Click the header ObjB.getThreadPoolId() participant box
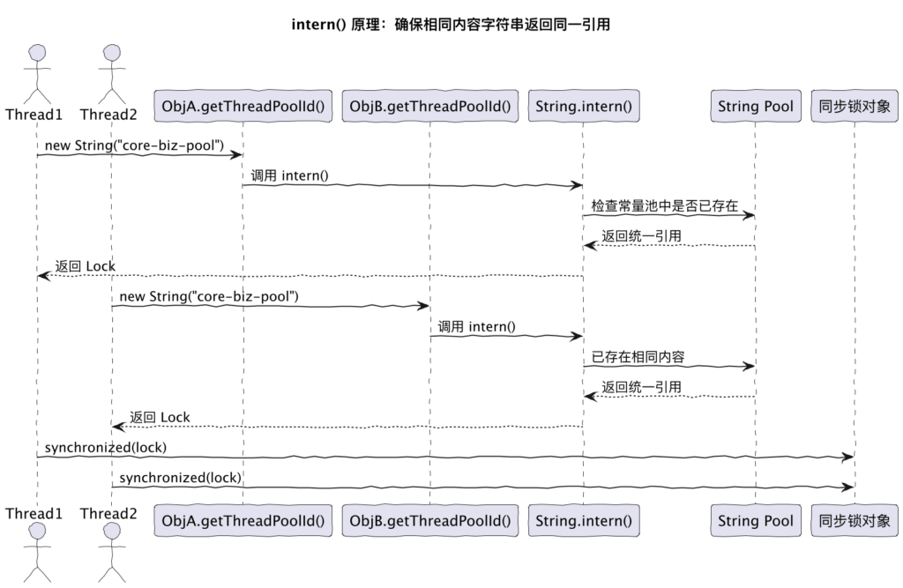 tap(430, 107)
